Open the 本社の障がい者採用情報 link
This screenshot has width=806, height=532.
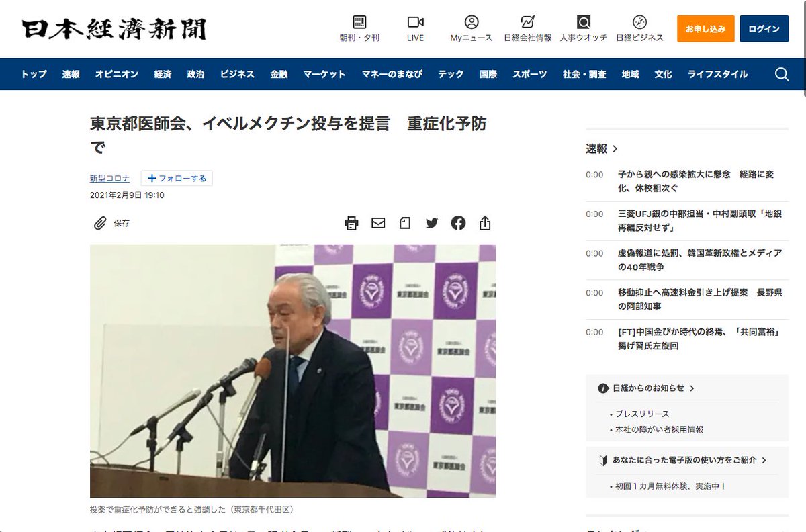pos(659,429)
